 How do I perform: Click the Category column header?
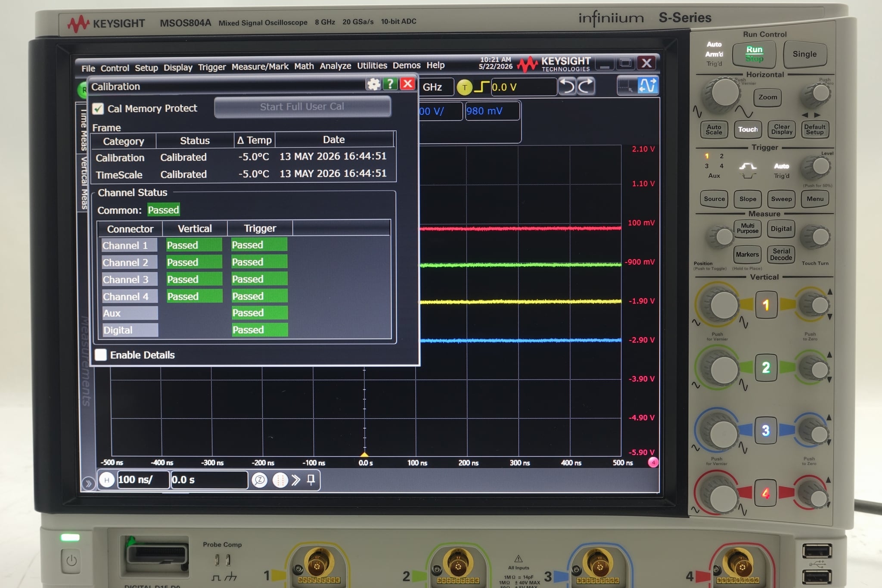coord(123,141)
